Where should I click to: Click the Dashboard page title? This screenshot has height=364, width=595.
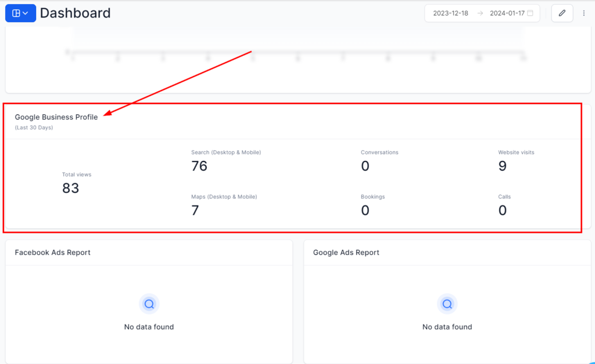[75, 13]
